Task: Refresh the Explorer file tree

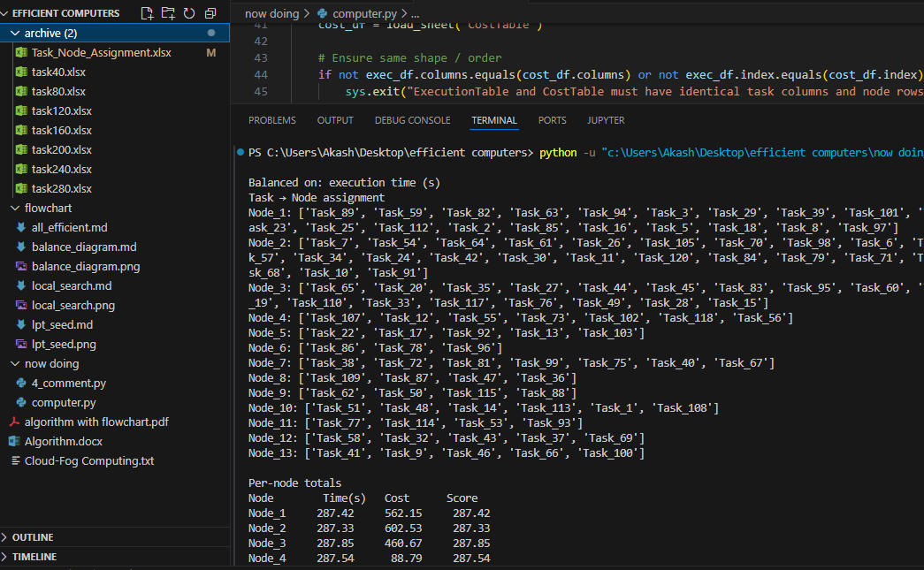Action: tap(189, 13)
